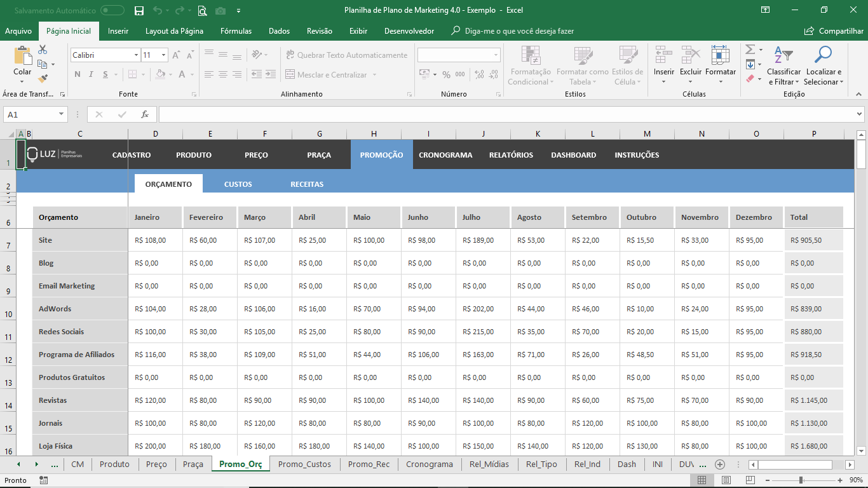The height and width of the screenshot is (488, 868).
Task: Expand the formula bar chevron
Action: pos(859,114)
